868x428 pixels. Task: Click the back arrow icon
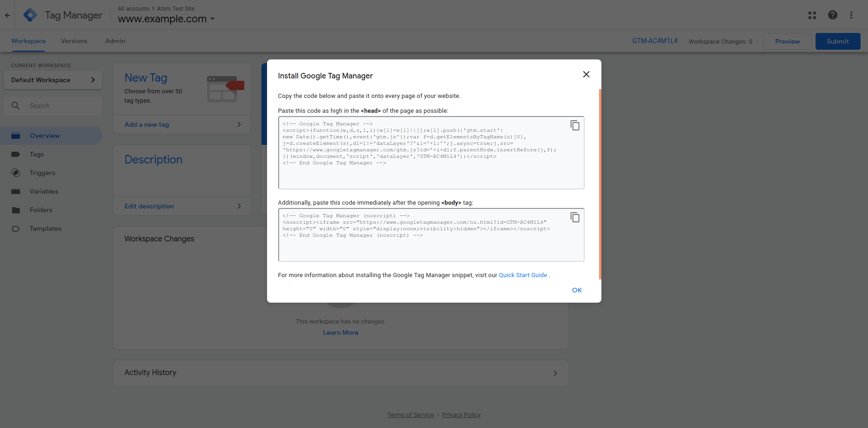[x=7, y=15]
